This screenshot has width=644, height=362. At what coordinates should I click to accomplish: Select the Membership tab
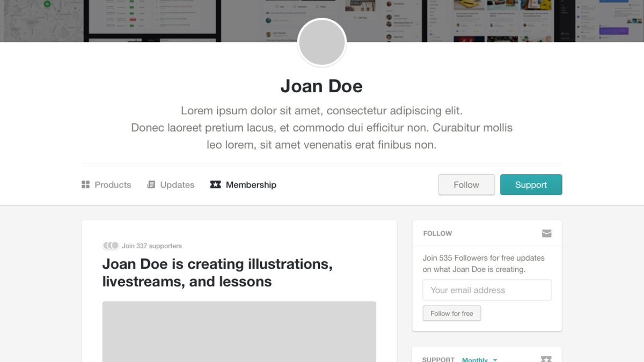251,184
